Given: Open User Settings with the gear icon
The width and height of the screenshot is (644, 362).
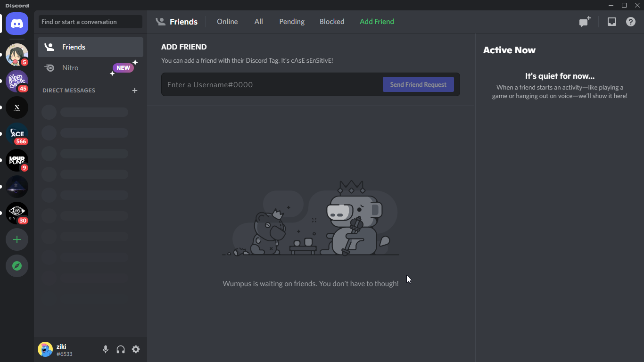Looking at the screenshot, I should pos(136,349).
